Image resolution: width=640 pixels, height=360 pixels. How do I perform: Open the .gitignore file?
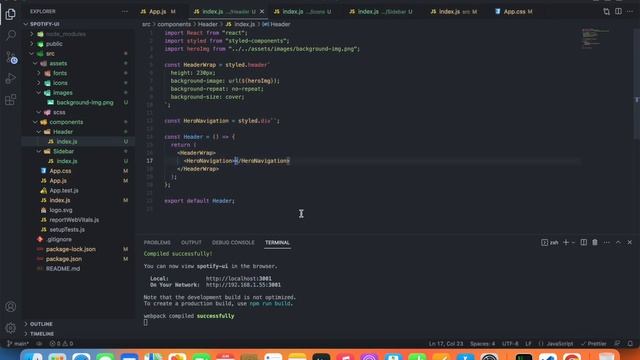pyautogui.click(x=59, y=240)
